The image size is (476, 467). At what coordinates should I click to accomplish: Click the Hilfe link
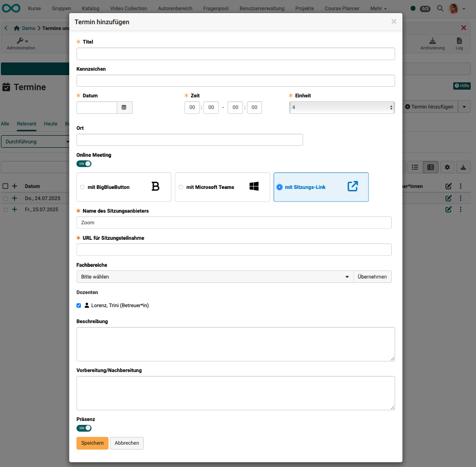461,86
